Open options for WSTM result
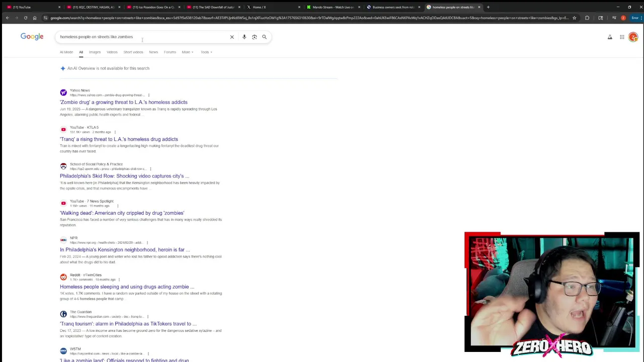Image resolution: width=644 pixels, height=362 pixels. tap(148, 353)
